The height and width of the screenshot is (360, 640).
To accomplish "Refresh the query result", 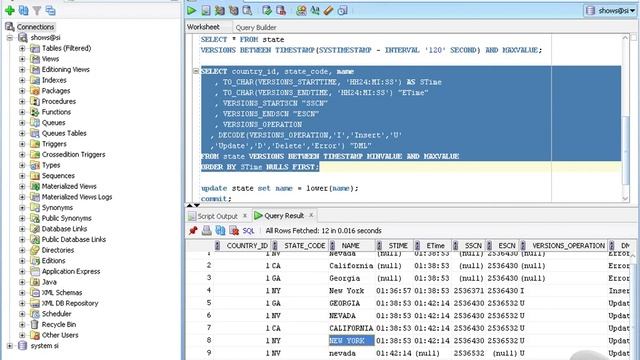I will (x=220, y=231).
